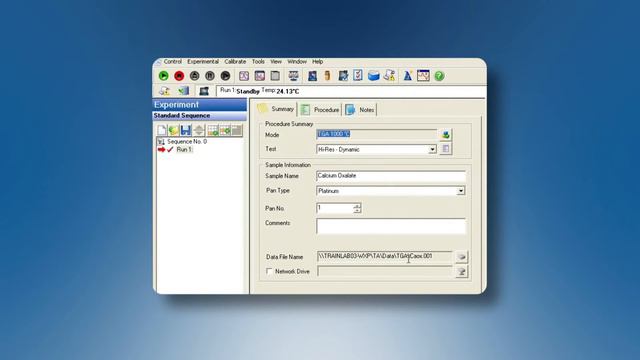Switch to the Summary tab
The height and width of the screenshot is (360, 640).
point(276,109)
